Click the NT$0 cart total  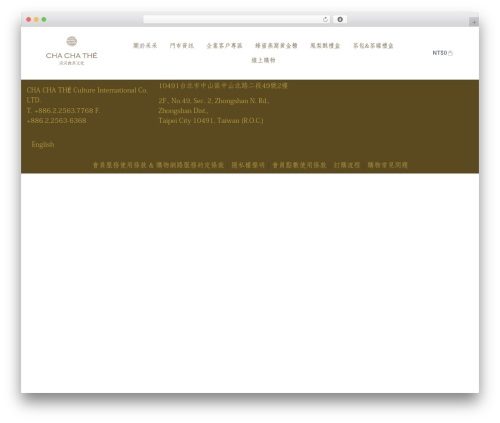point(440,53)
